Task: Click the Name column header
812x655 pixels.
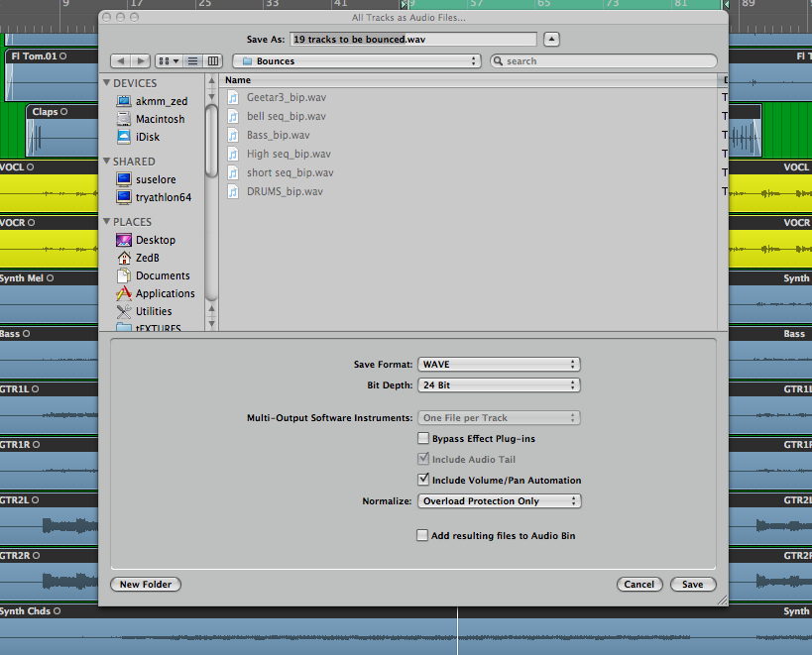Action: pos(468,80)
